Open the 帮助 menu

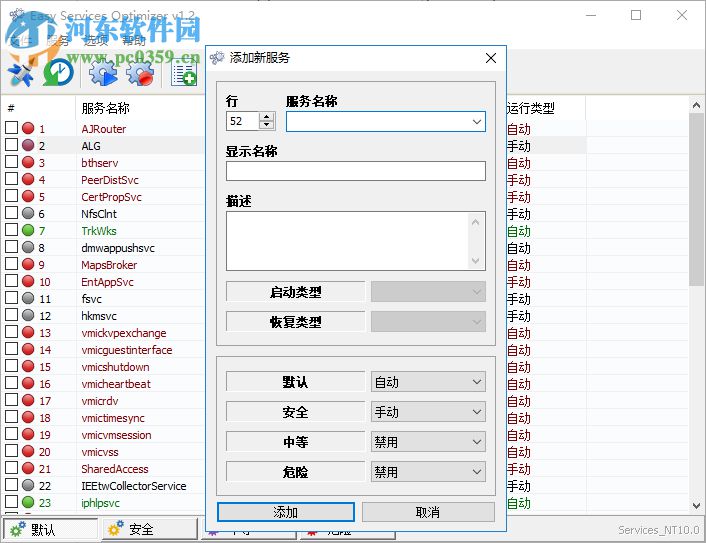(x=134, y=41)
